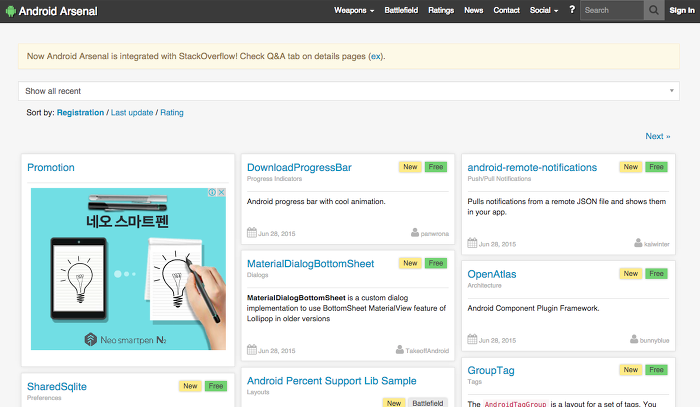Open MaterialDialogBottomSheet library page
The image size is (700, 407).
[311, 264]
